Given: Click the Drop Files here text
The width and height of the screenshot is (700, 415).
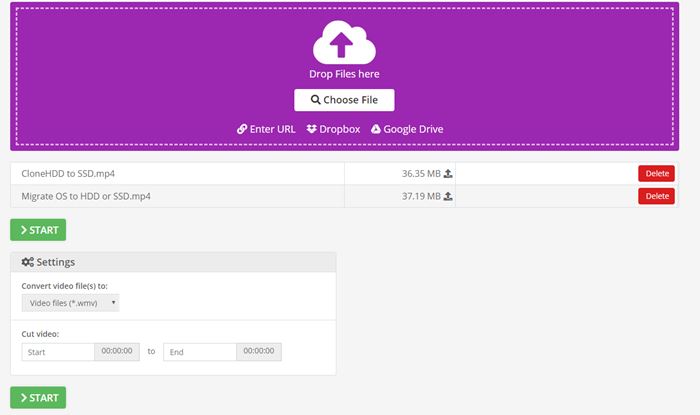Looking at the screenshot, I should pos(344,74).
